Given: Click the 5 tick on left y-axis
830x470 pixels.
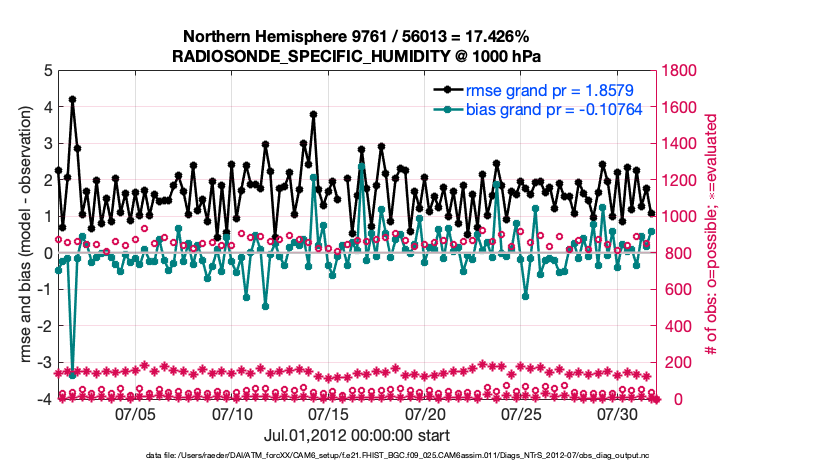Looking at the screenshot, I should coord(47,71).
